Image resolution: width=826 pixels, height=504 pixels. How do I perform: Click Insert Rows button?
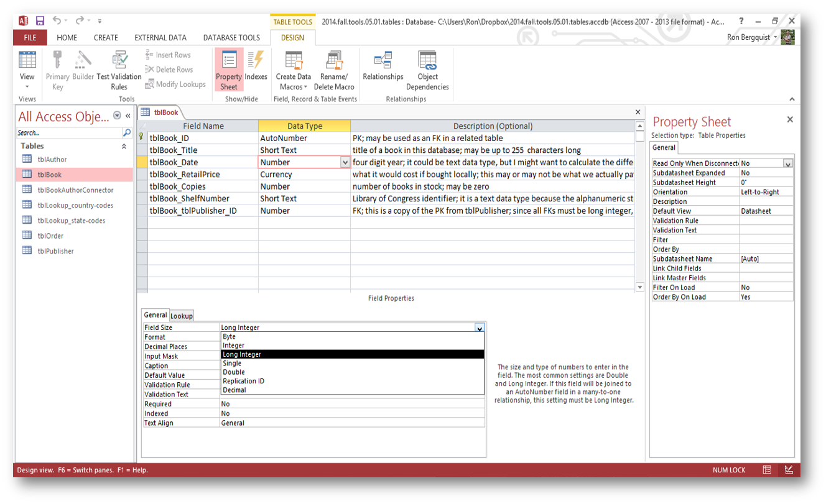tap(168, 55)
